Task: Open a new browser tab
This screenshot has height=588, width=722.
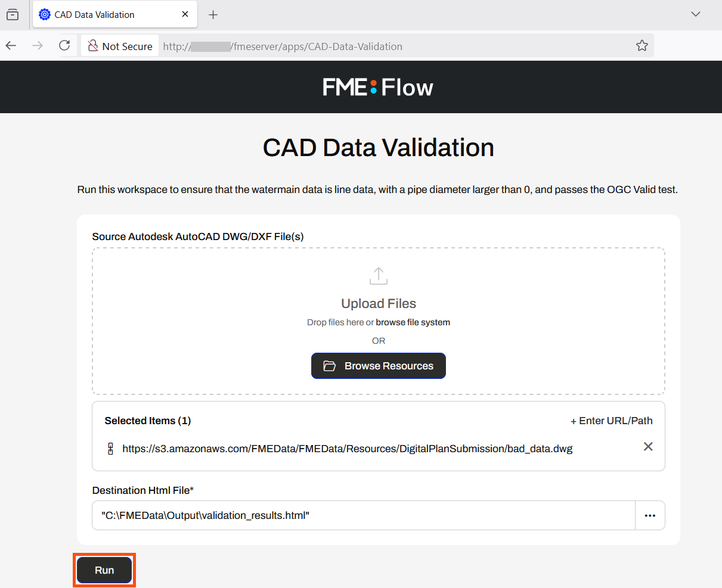Action: coord(213,14)
